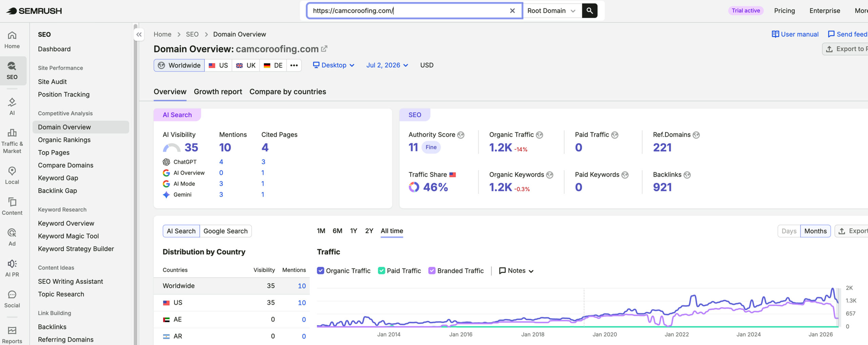Click the Enterprise link
868x345 pixels.
[x=825, y=11]
